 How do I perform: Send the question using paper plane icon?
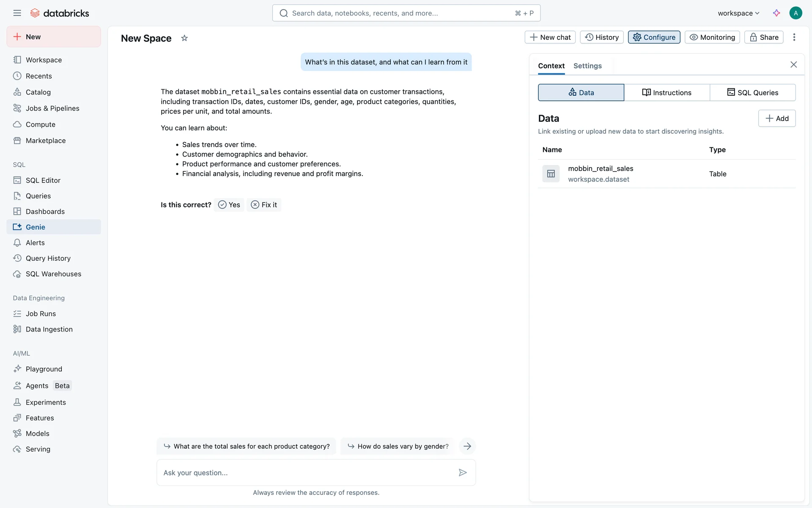pyautogui.click(x=463, y=472)
